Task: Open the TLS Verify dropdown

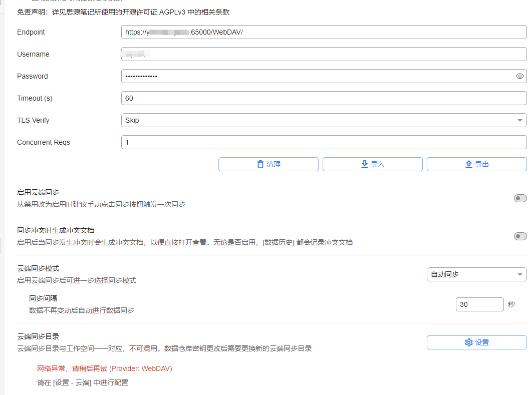Action: (x=324, y=120)
